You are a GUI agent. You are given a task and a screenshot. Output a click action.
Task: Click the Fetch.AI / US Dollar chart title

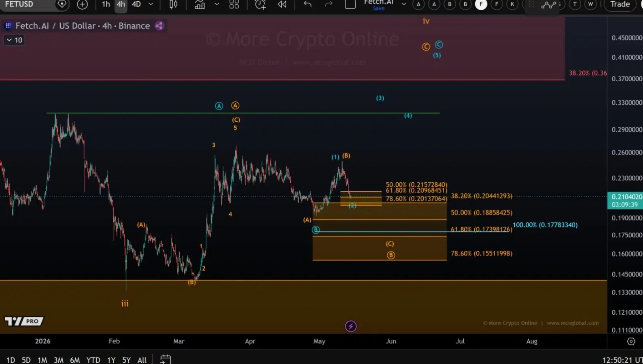click(83, 26)
